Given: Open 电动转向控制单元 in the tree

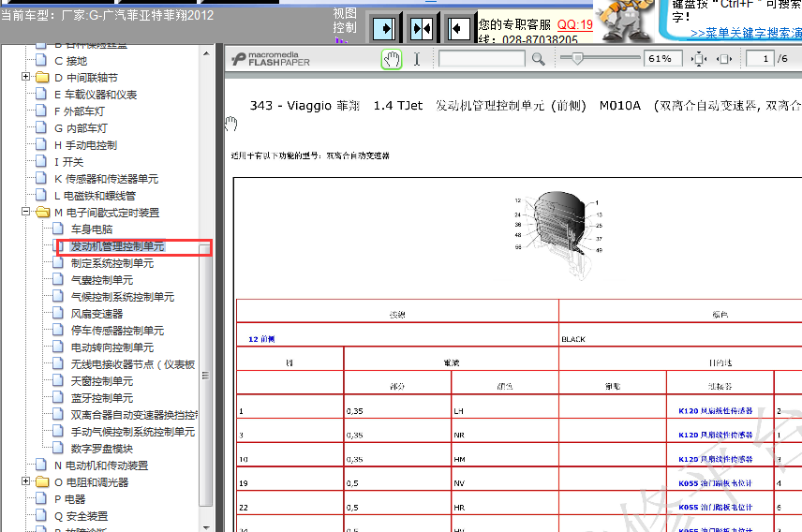Looking at the screenshot, I should tap(112, 347).
